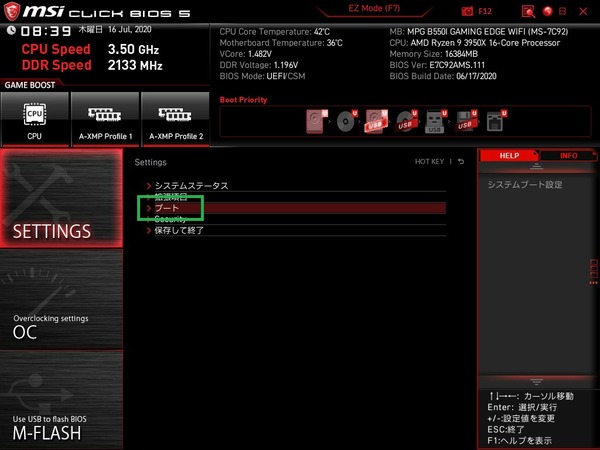The image size is (600, 450).
Task: Select the CD/DVD drive boot priority icon
Action: 346,121
